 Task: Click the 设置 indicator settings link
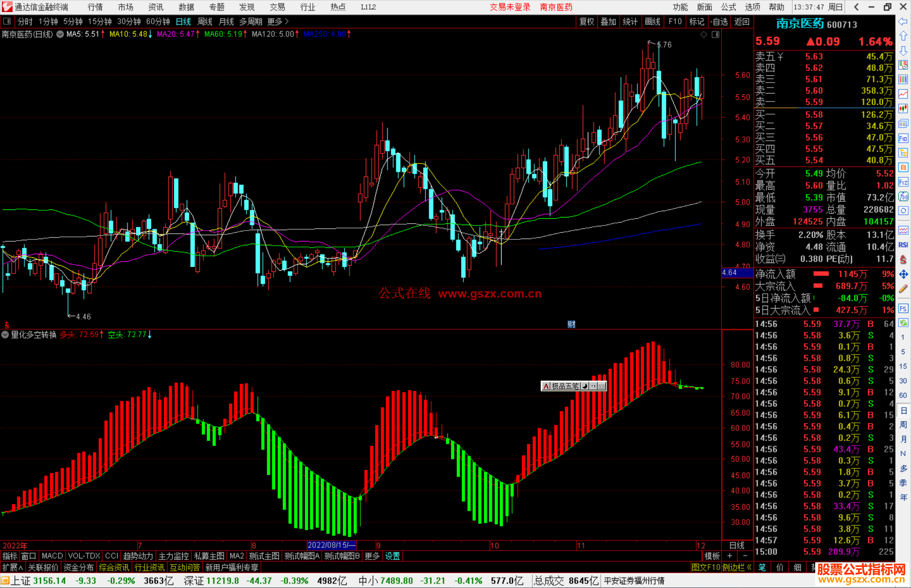(392, 556)
